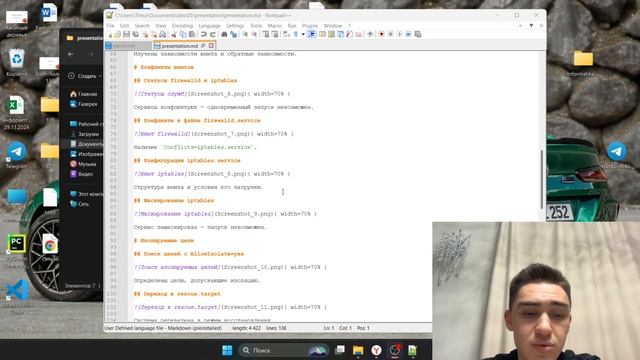Open Yandex Browser from the taskbar

pyautogui.click(x=376, y=350)
